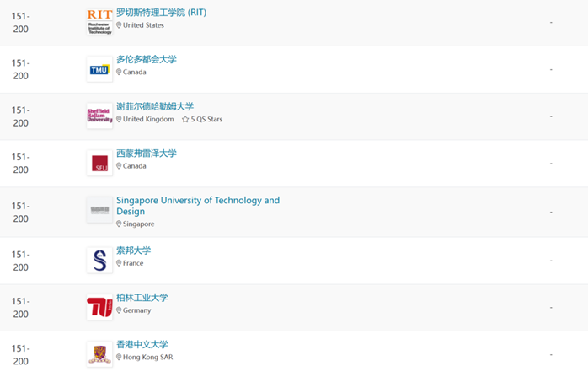Click the location pin beside Hong Kong SAR
Viewport: 588px width, 377px height.
[119, 358]
